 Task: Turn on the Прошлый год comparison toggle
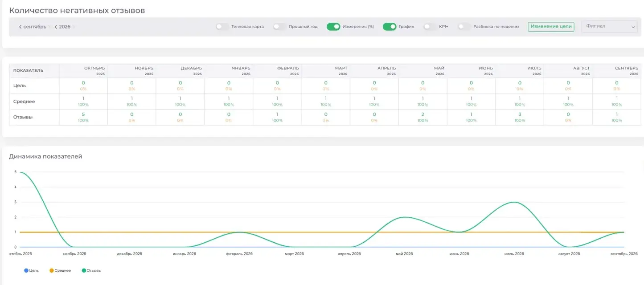[x=279, y=27]
